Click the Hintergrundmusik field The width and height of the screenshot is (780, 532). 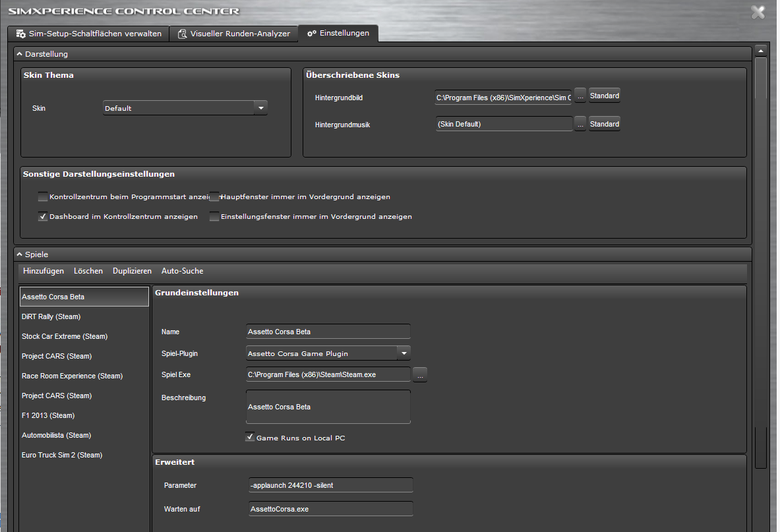pos(504,124)
